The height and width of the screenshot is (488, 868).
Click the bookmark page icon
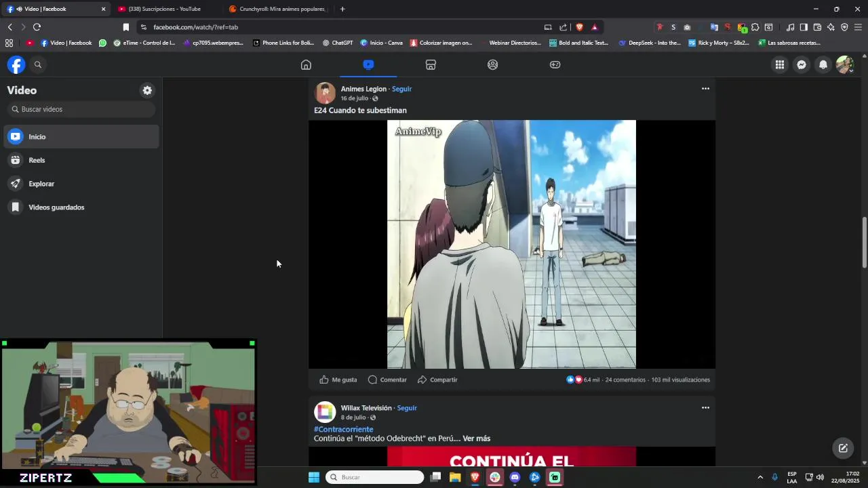125,27
